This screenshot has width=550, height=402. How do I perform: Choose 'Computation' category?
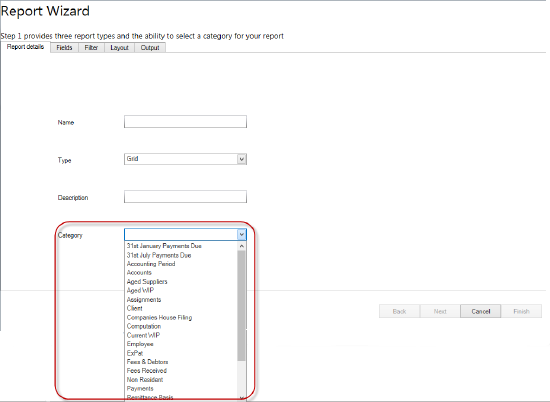point(181,326)
